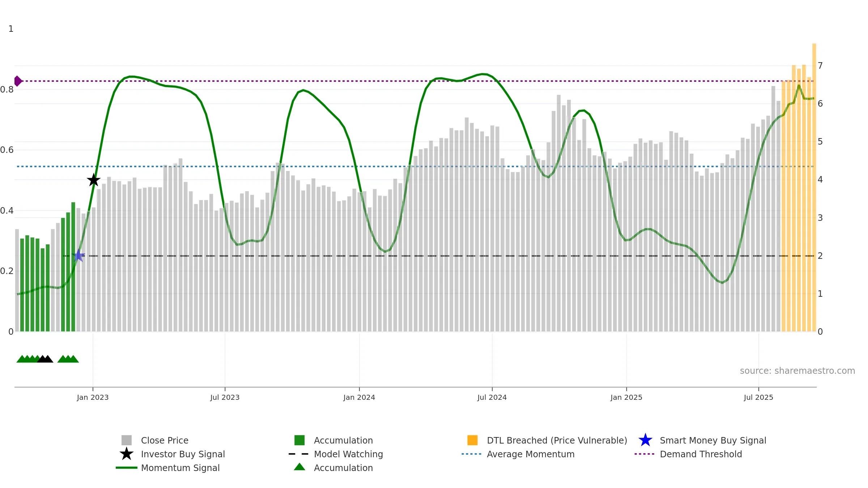Click the left axis value 0.6
Image resolution: width=868 pixels, height=488 pixels.
tap(7, 150)
